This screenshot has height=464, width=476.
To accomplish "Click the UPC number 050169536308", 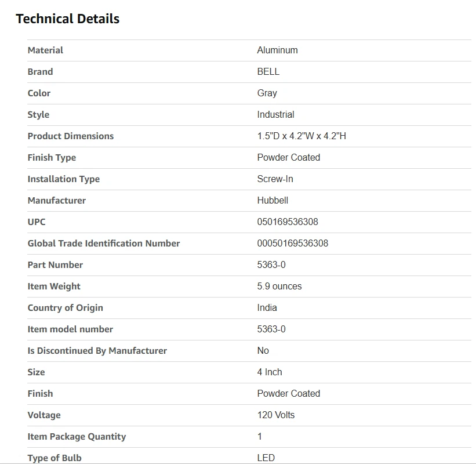I will click(288, 222).
